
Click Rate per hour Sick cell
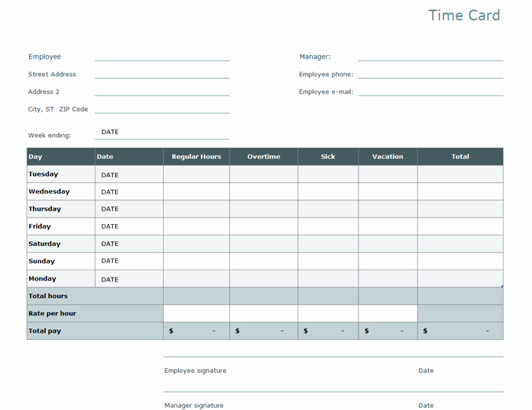328,313
